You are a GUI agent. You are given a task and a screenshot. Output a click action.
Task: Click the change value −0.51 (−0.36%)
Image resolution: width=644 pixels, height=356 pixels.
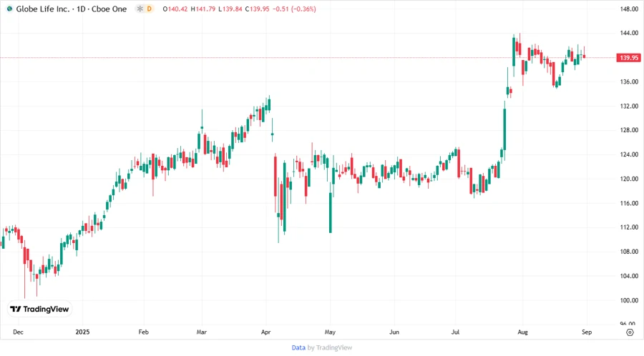[x=294, y=9]
